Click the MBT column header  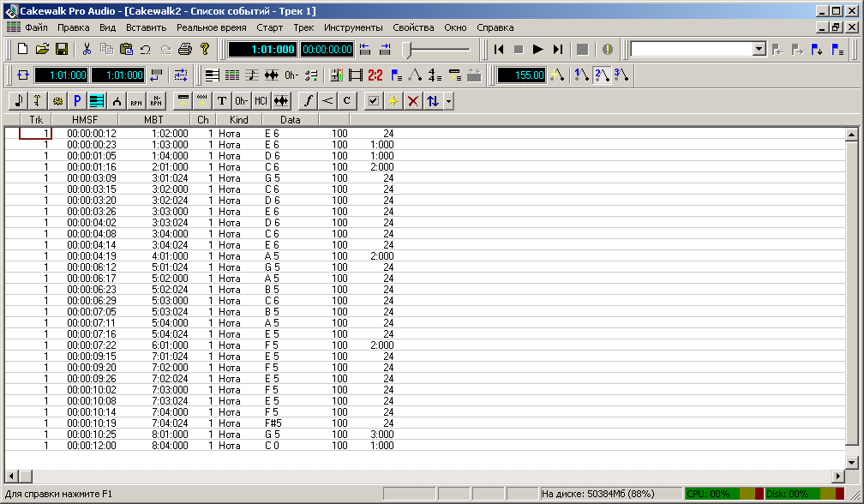click(153, 119)
